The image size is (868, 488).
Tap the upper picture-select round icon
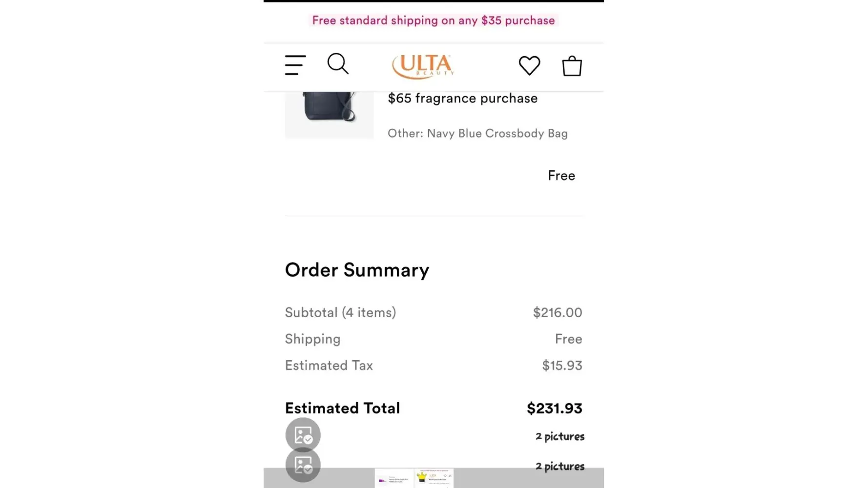pos(303,435)
